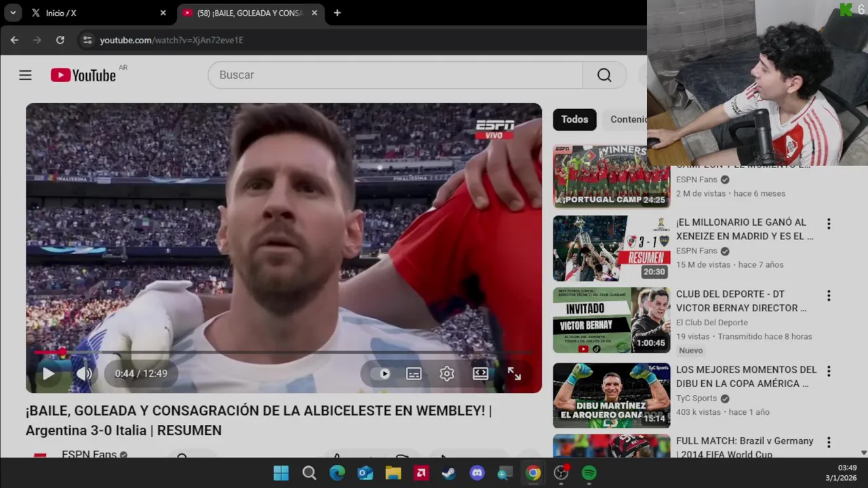868x488 pixels.
Task: Go back with the browser back arrow
Action: (x=14, y=40)
